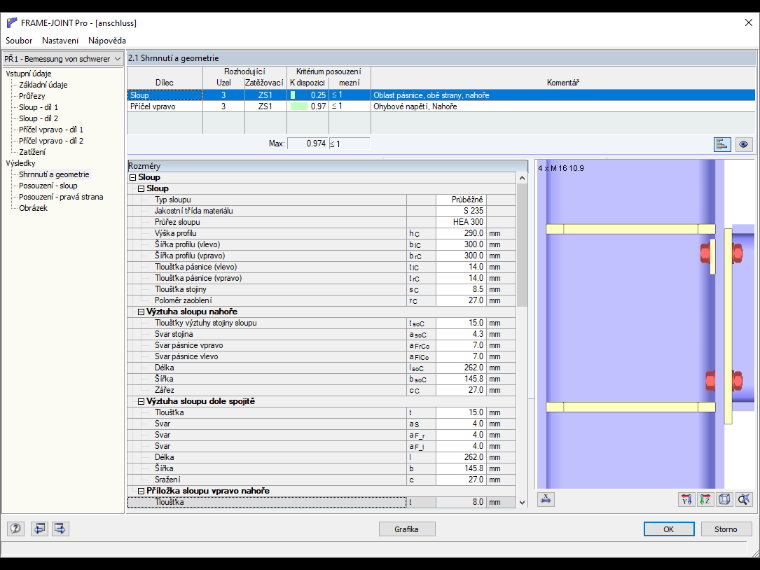Click Poloměr zaoblení value 27.0
Viewport: 760px width, 570px height.
461,301
